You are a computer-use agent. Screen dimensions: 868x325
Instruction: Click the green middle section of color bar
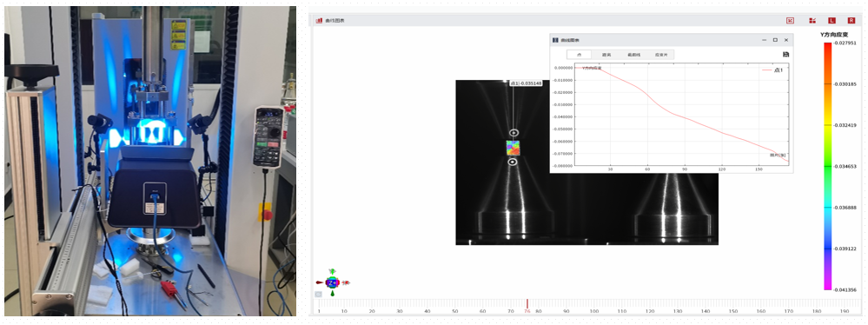[827, 166]
